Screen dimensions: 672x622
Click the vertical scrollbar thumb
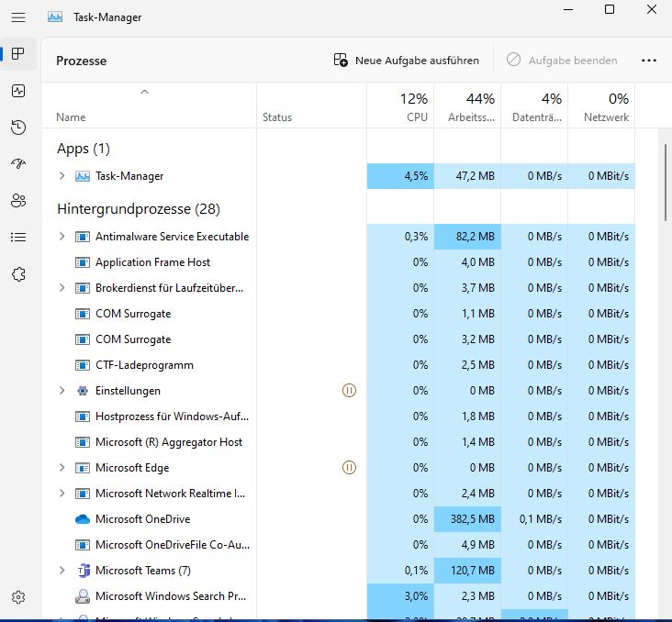pos(666,183)
